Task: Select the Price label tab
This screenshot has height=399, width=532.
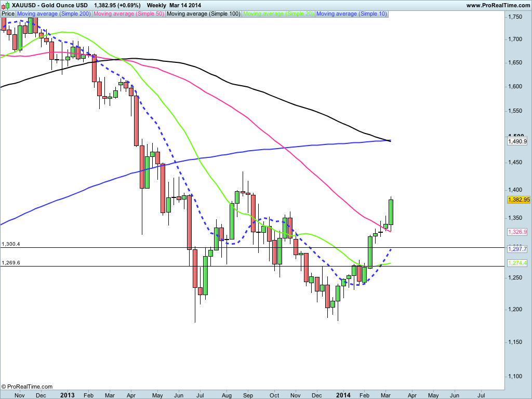Action: pyautogui.click(x=8, y=14)
